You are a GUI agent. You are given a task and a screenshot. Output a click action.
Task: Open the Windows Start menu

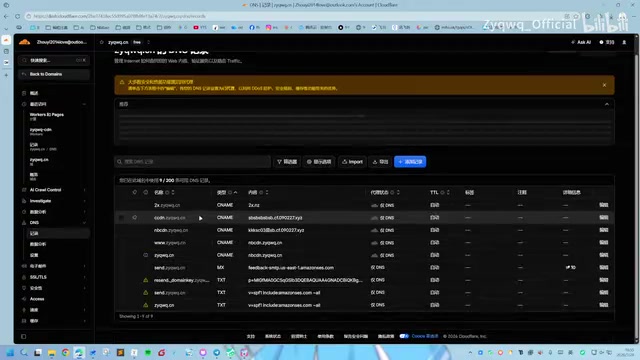[x=10, y=352]
